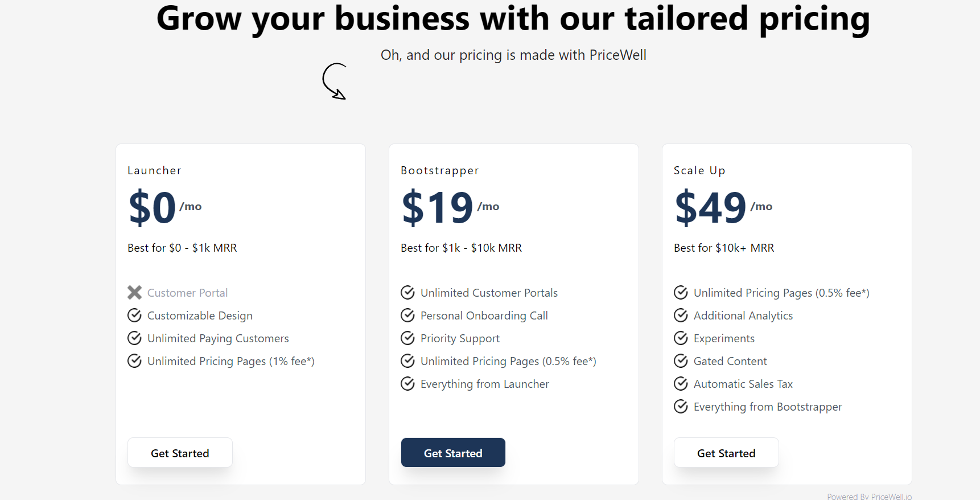Click the checkmark icon next to Automatic Sales Tax
This screenshot has width=980, height=500.
pyautogui.click(x=681, y=384)
